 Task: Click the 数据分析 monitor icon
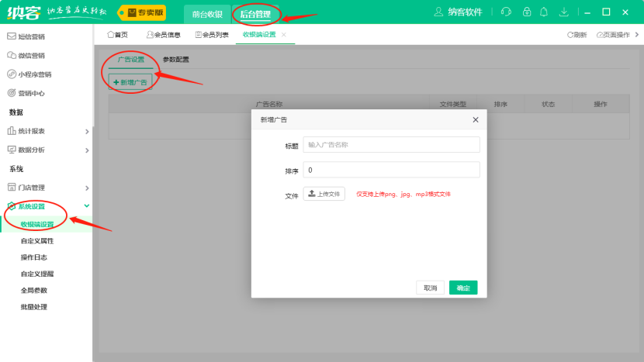click(x=12, y=150)
